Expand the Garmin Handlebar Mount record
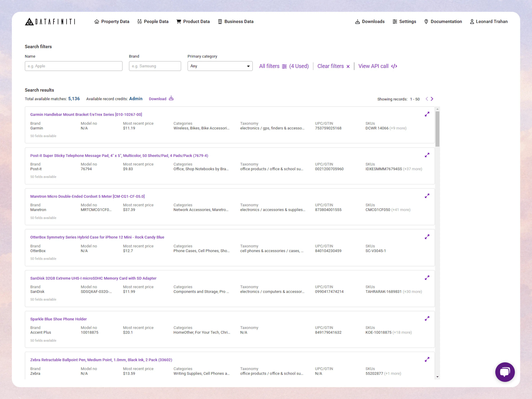The width and height of the screenshot is (532, 399). (427, 114)
